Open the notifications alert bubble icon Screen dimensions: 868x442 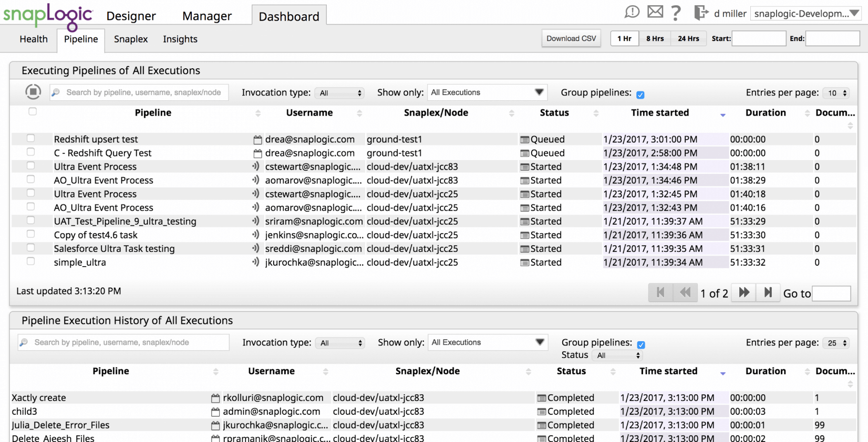632,12
